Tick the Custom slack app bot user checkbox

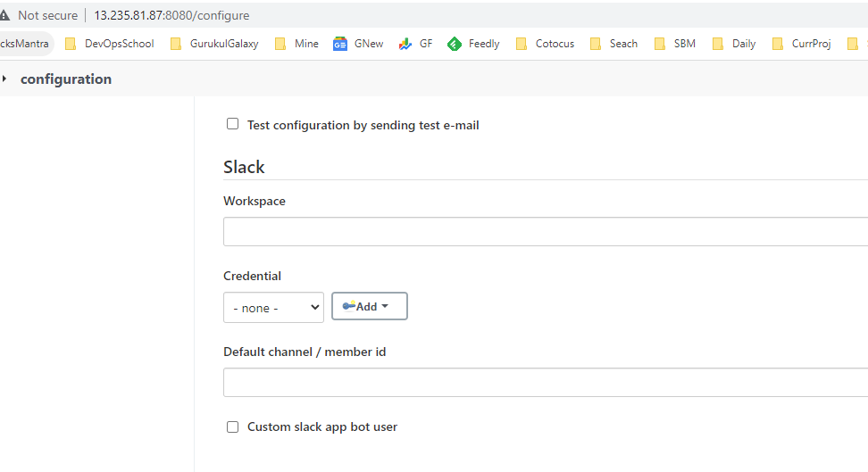click(x=233, y=426)
